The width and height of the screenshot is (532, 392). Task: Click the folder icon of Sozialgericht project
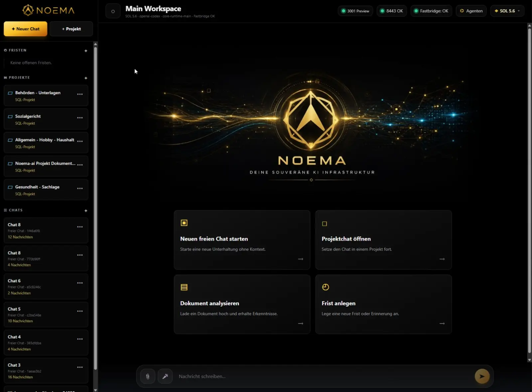(10, 117)
